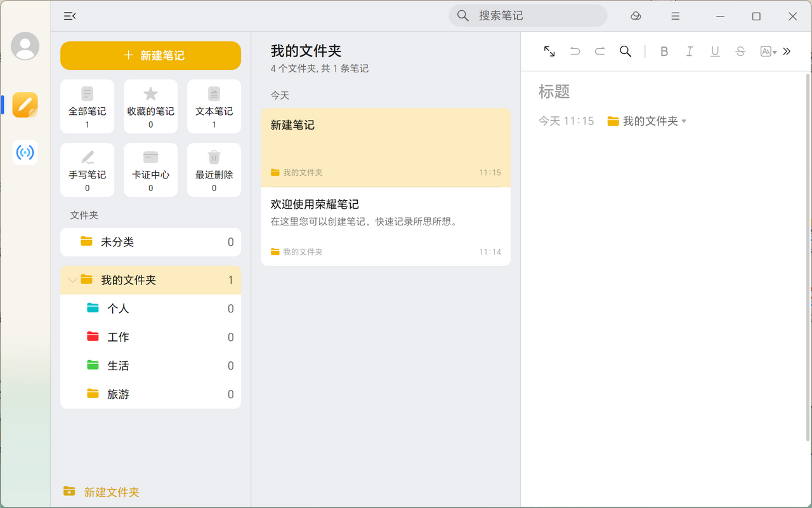The width and height of the screenshot is (812, 508).
Task: Select the Notes app icon in left rail
Action: 25,105
